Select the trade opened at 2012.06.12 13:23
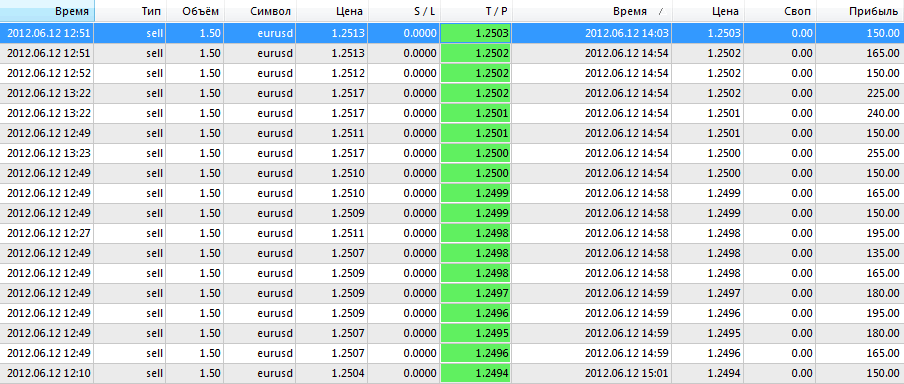 [452, 153]
